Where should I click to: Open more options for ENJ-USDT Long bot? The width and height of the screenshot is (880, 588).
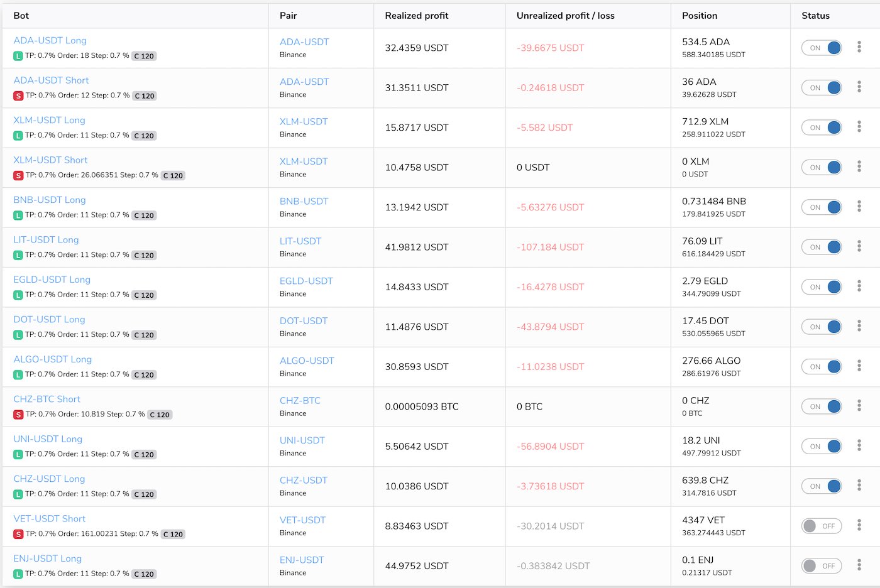(x=859, y=565)
